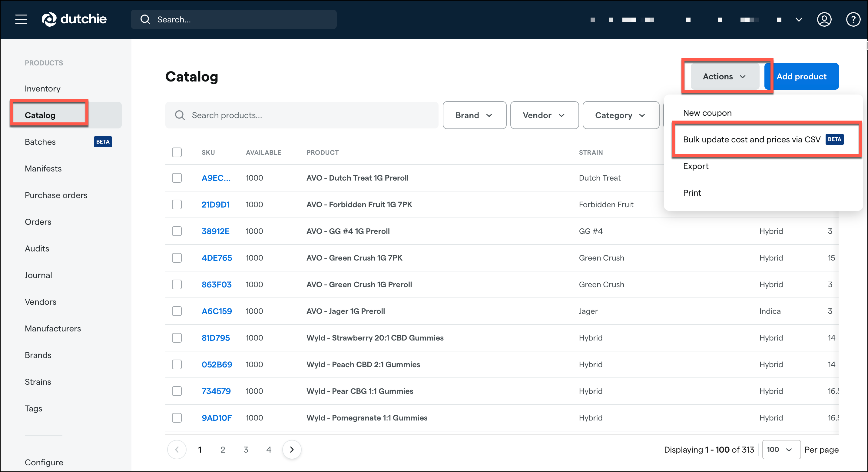The width and height of the screenshot is (868, 472).
Task: Click the dutchie logo
Action: point(74,19)
